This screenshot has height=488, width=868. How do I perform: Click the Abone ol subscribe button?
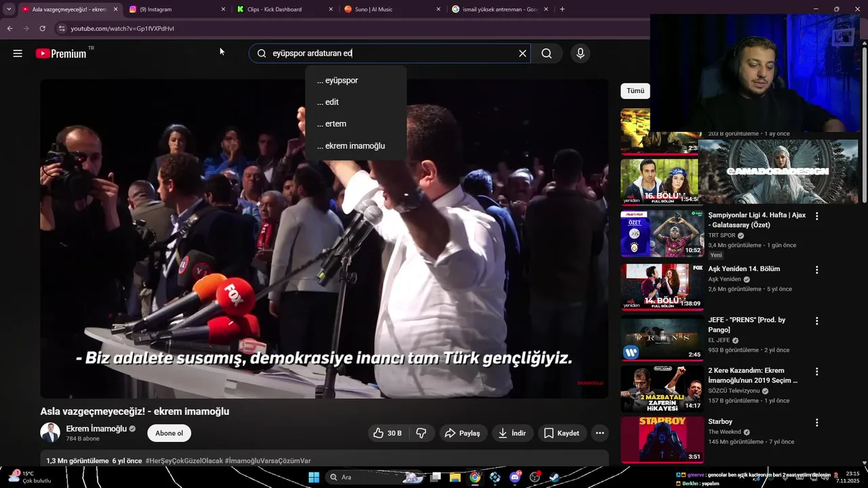[x=169, y=433]
